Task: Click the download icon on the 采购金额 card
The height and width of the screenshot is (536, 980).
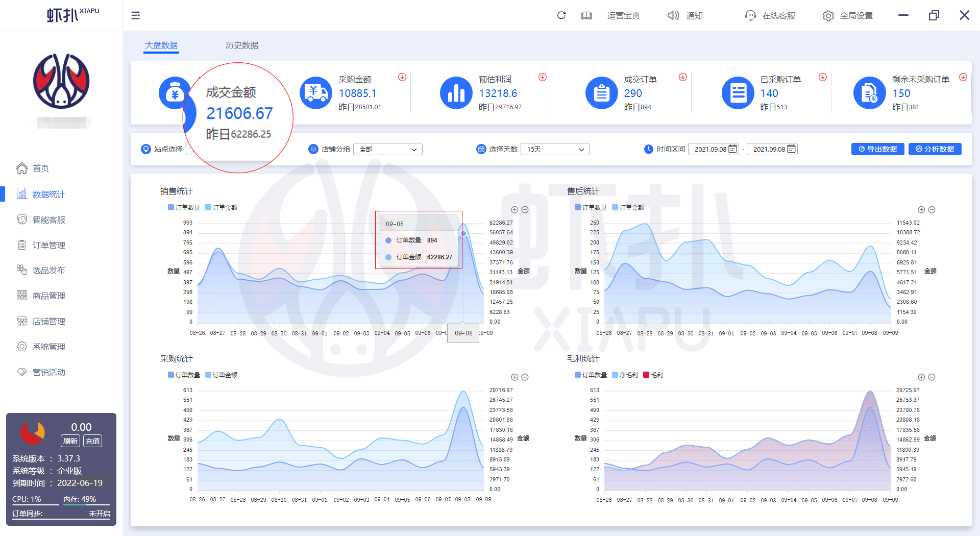Action: 402,78
